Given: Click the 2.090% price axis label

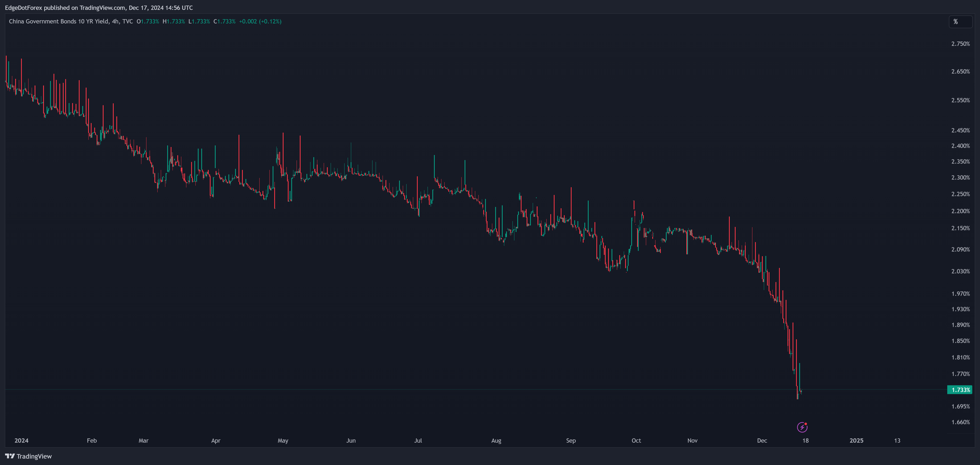Looking at the screenshot, I should 960,250.
